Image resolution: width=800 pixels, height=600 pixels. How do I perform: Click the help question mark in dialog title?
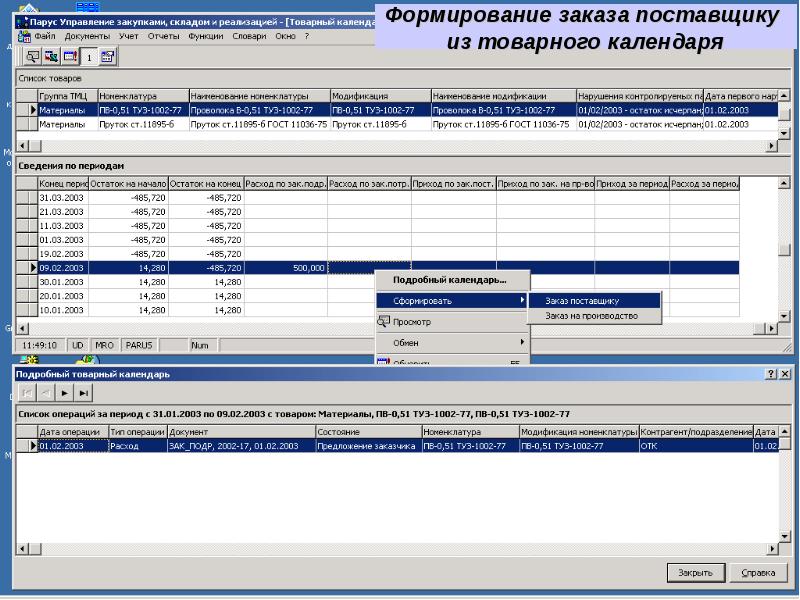pos(771,373)
